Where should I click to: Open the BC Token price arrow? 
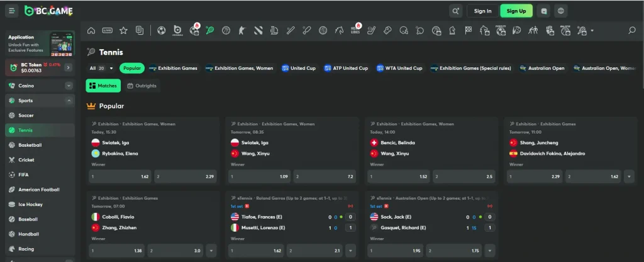(x=68, y=67)
